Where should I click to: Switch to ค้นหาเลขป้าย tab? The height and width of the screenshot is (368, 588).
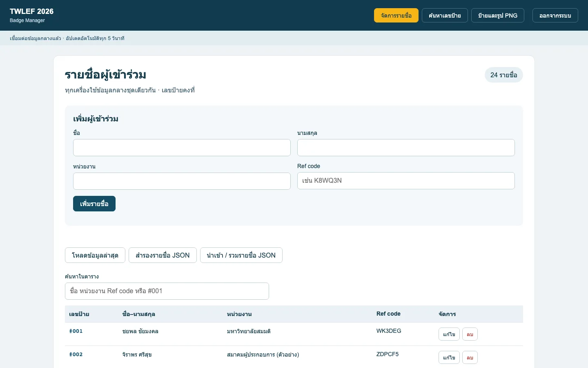[445, 16]
